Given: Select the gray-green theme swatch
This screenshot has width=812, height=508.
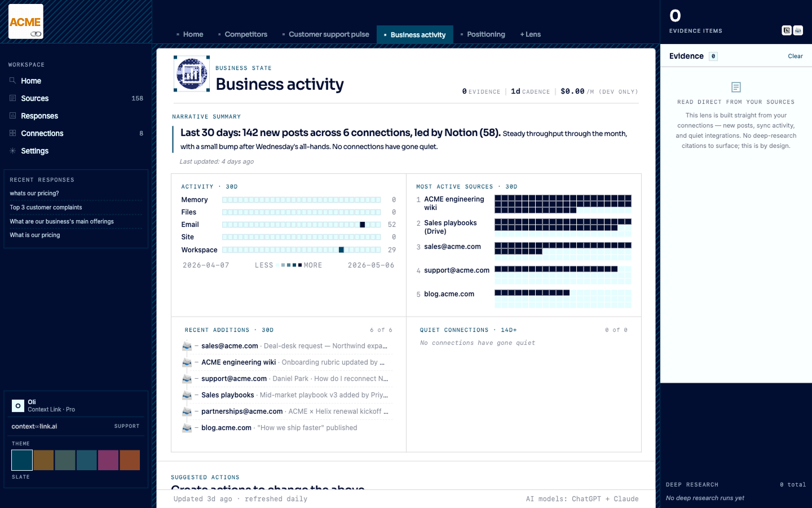Looking at the screenshot, I should pos(65,460).
